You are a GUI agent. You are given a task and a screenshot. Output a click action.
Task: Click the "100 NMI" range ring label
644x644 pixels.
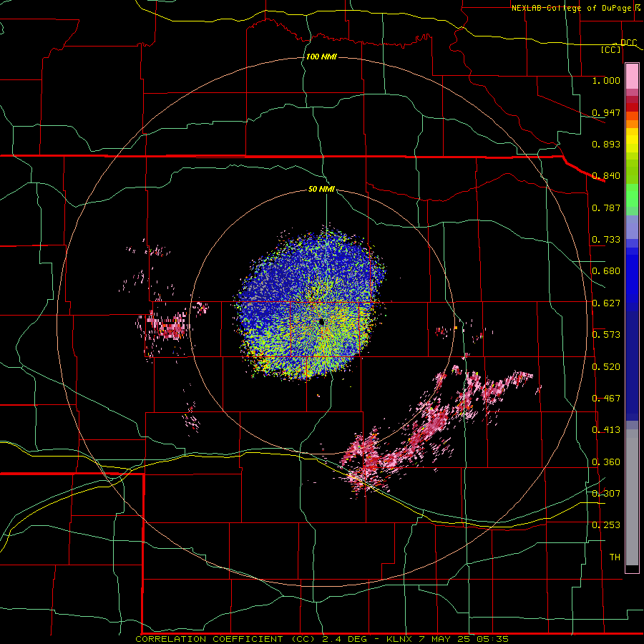321,57
